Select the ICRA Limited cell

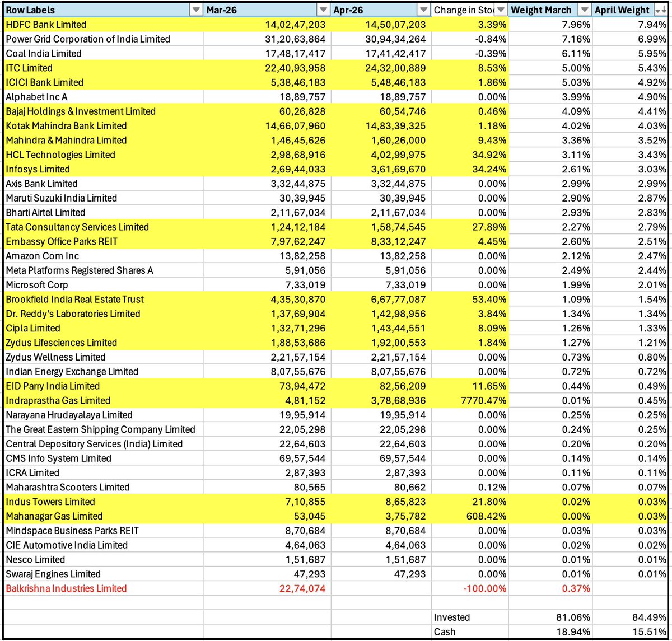tap(104, 473)
